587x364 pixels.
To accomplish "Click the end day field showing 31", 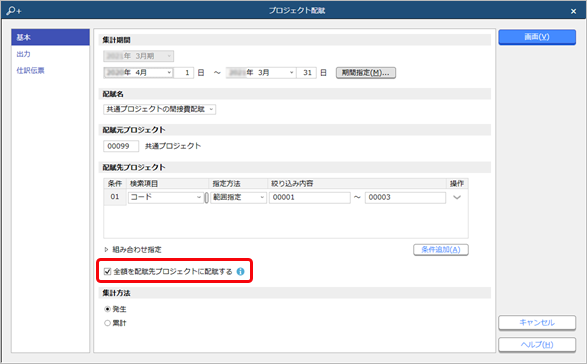I will tap(307, 73).
